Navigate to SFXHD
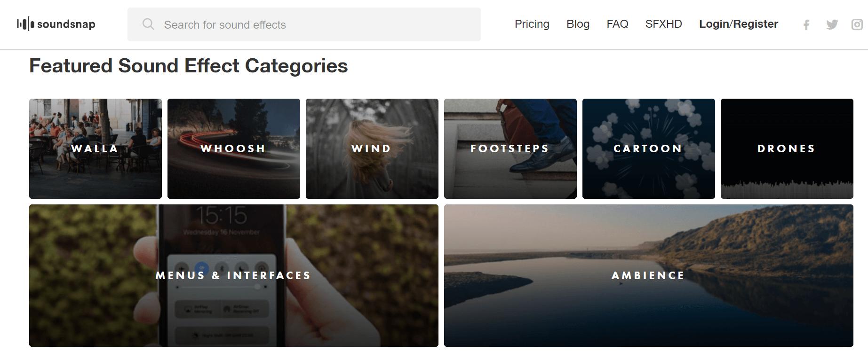The height and width of the screenshot is (351, 868). tap(663, 24)
